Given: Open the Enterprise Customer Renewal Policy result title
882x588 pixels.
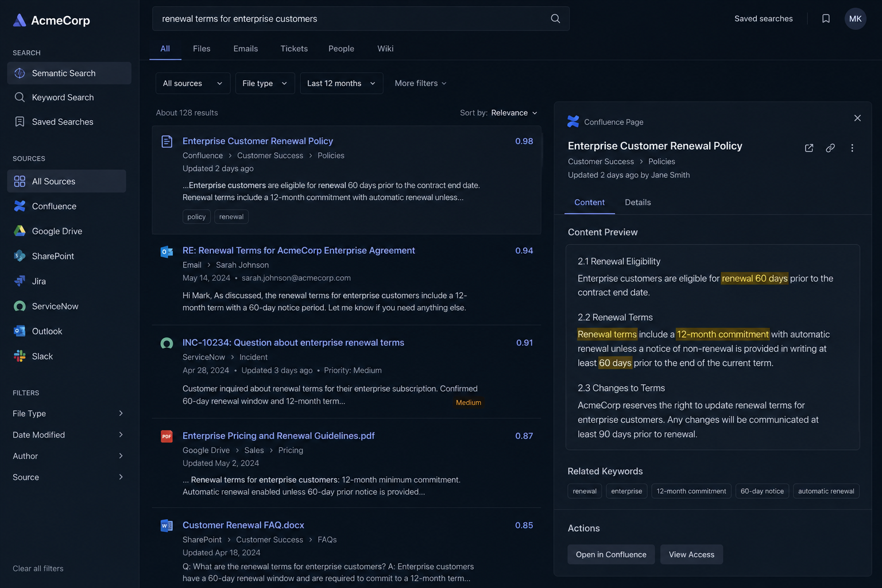Looking at the screenshot, I should (258, 141).
